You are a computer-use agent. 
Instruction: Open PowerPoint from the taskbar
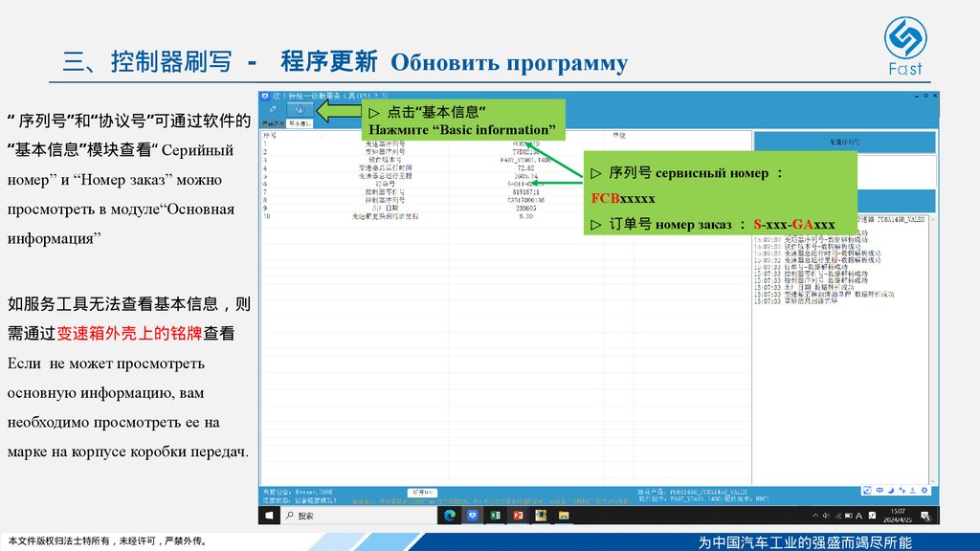518,516
